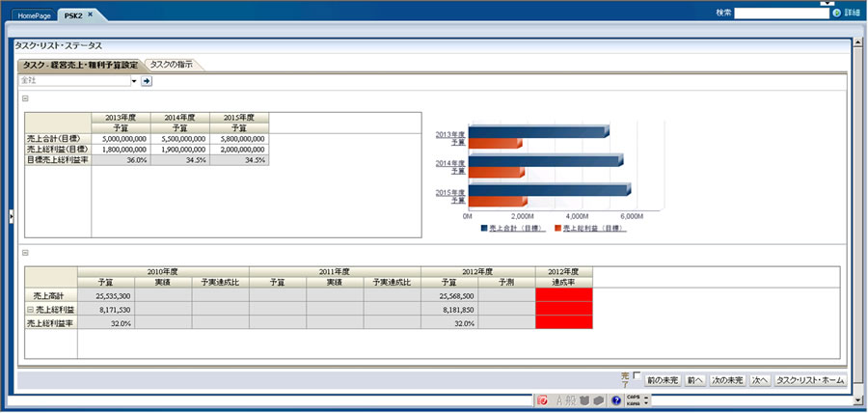Collapse the 売上総利益 row
Screen dimensions: 868x413
coord(31,310)
